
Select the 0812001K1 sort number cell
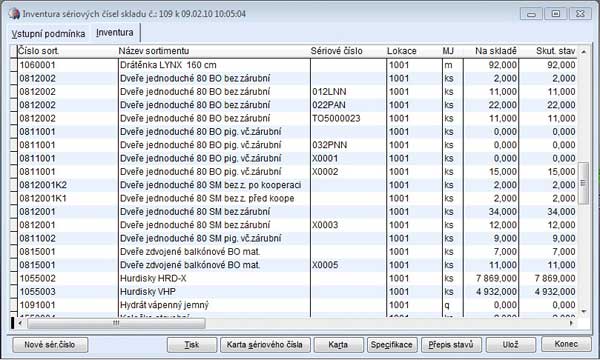[x=67, y=198]
